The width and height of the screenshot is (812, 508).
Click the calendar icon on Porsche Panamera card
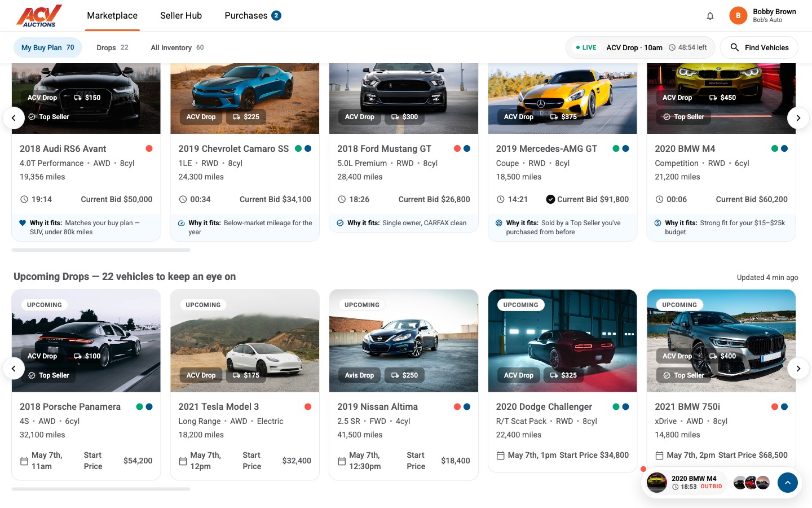tap(24, 461)
